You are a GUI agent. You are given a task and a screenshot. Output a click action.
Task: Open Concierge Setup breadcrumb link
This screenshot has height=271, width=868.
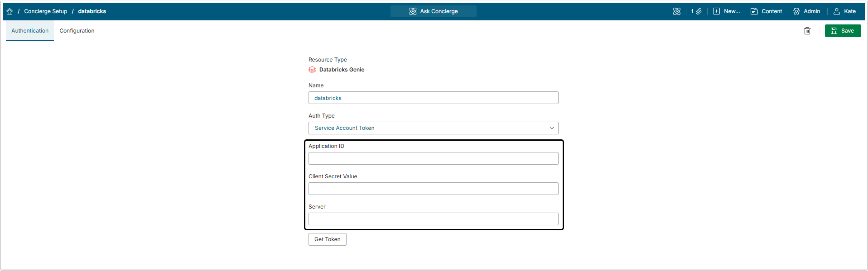(x=46, y=11)
